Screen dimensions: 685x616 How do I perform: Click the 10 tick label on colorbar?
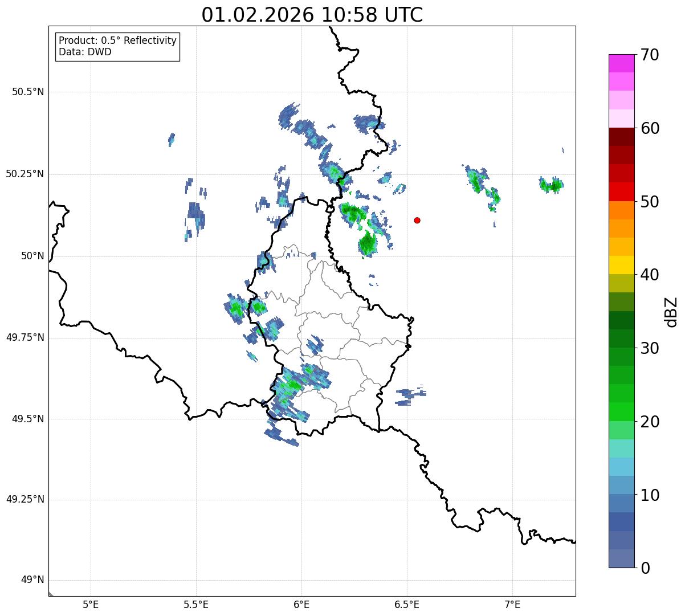point(650,495)
